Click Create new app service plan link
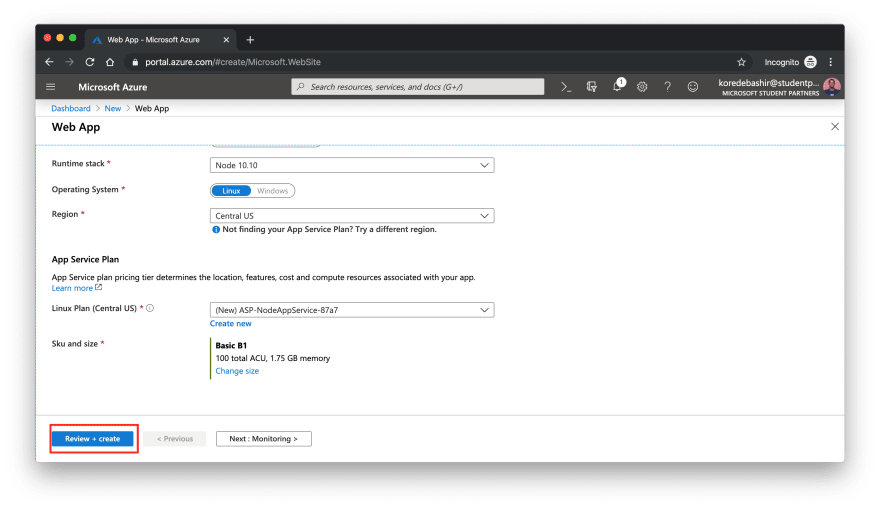 tap(231, 324)
